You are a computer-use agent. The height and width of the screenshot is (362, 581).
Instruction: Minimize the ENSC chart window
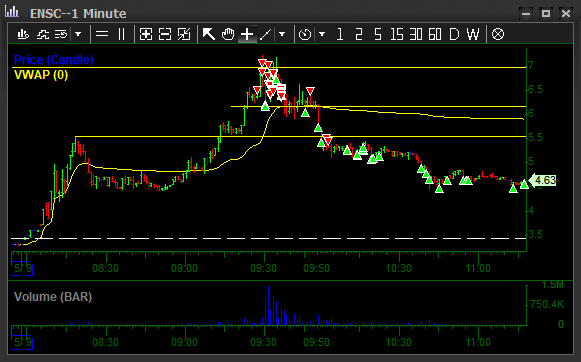(526, 14)
